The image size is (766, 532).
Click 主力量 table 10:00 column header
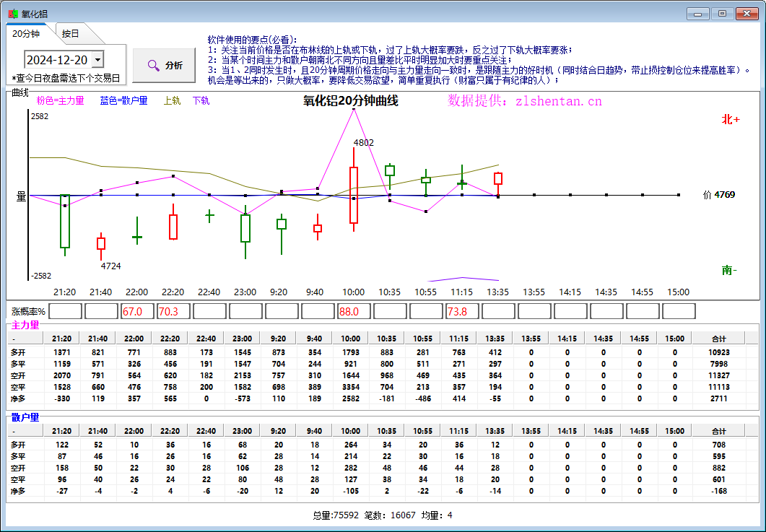click(350, 339)
